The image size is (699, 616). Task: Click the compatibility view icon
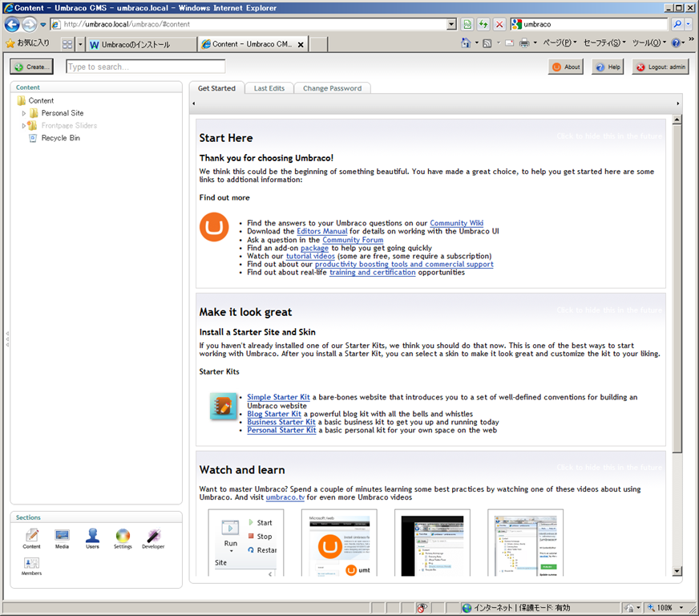(x=467, y=24)
